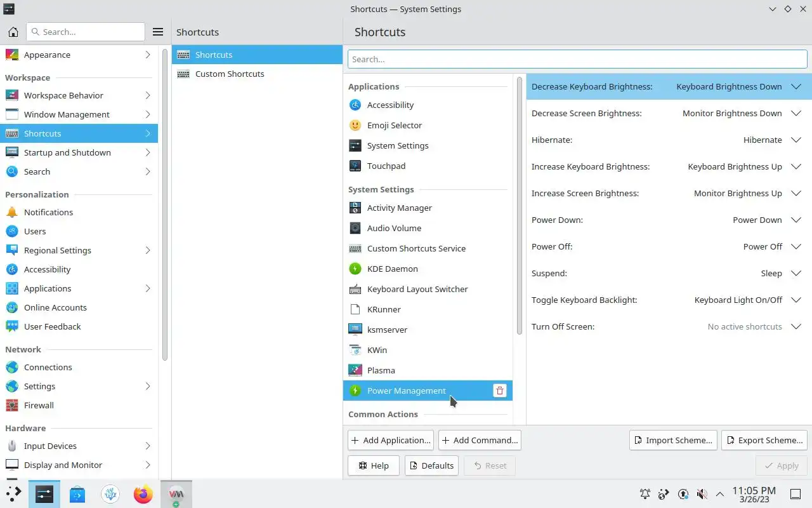Viewport: 812px width, 508px height.
Task: Expand the Suspend shortcut entry
Action: point(796,273)
